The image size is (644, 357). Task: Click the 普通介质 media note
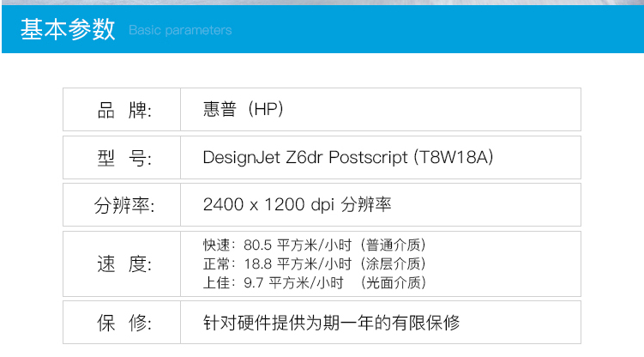click(394, 245)
